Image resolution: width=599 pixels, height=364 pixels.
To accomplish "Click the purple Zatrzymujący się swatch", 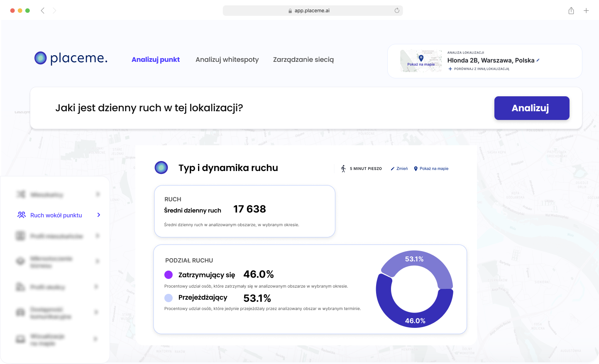I will coord(169,275).
